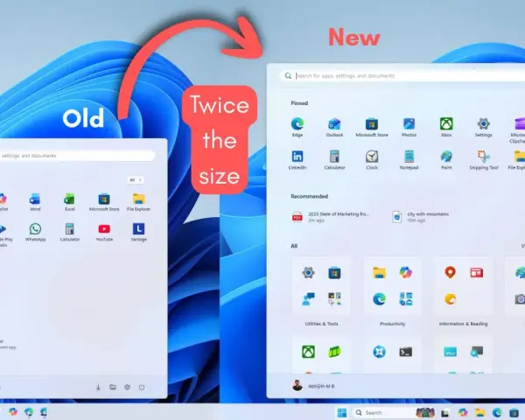Open Microsoft Store in the old Start menu
The height and width of the screenshot is (420, 525).
[x=104, y=202]
